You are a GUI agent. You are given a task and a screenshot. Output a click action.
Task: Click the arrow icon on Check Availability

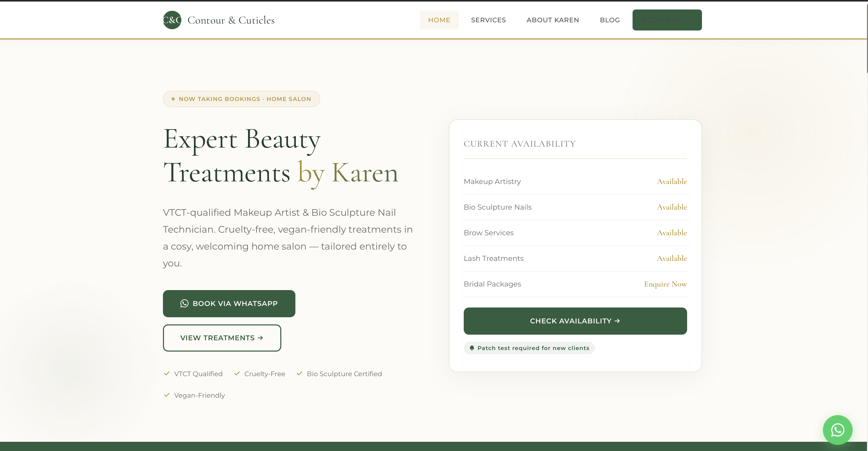(617, 321)
